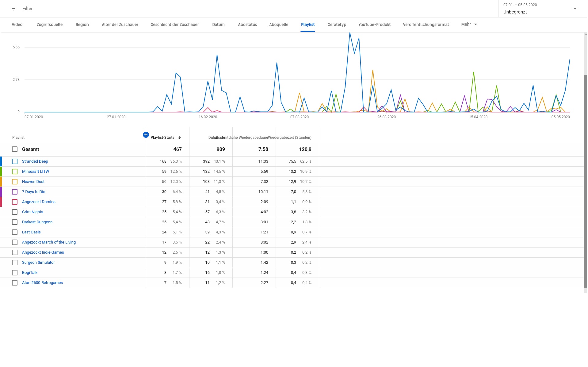This screenshot has height=367, width=588.
Task: Open the Abostatus tab
Action: (247, 25)
